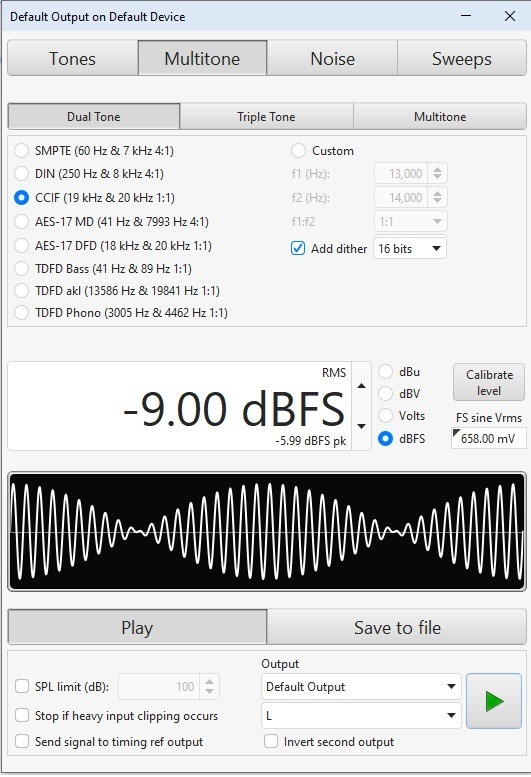Viewport: 531px width, 777px height.
Task: Enable send signal to timing ref output
Action: [22, 741]
